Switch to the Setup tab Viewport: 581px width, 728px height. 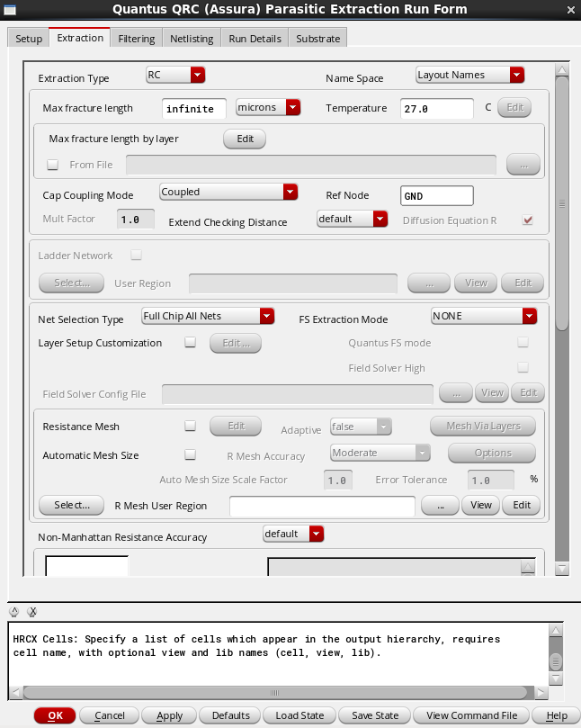pyautogui.click(x=29, y=39)
